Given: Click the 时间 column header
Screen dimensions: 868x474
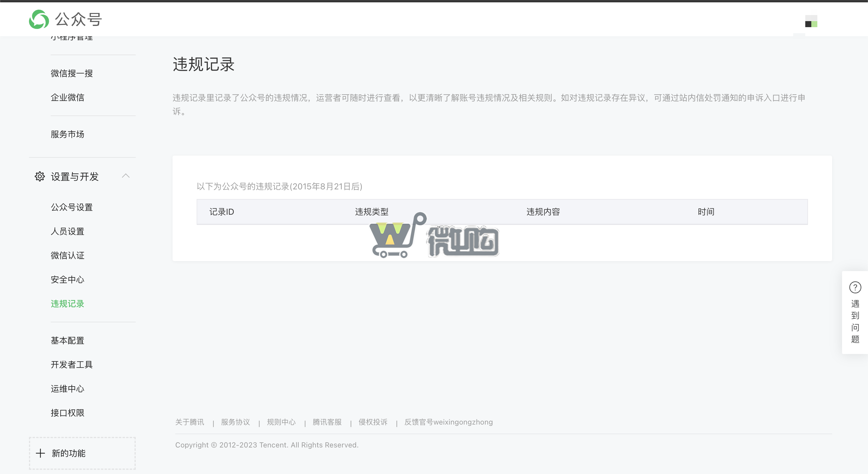Looking at the screenshot, I should (x=706, y=212).
